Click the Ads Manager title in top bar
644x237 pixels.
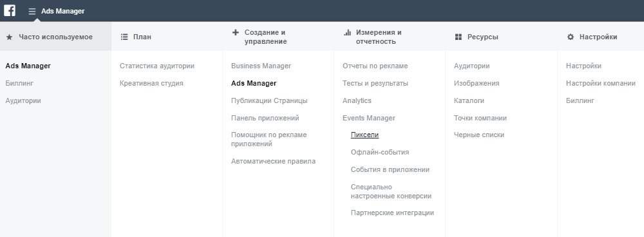tap(63, 11)
